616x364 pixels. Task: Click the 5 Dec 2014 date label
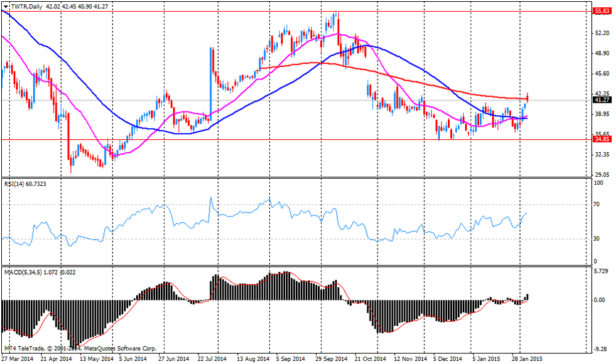447,359
